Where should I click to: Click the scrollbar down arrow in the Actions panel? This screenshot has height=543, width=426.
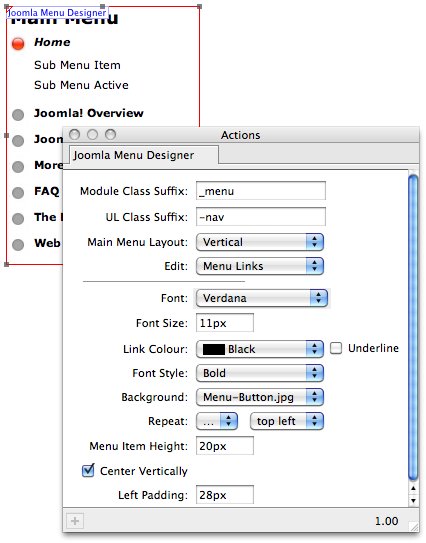[413, 501]
